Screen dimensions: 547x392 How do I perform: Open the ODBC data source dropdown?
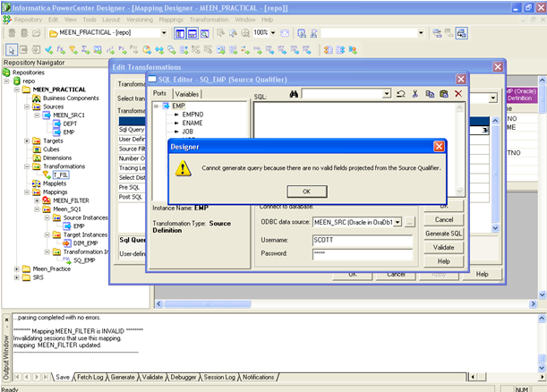pyautogui.click(x=397, y=222)
